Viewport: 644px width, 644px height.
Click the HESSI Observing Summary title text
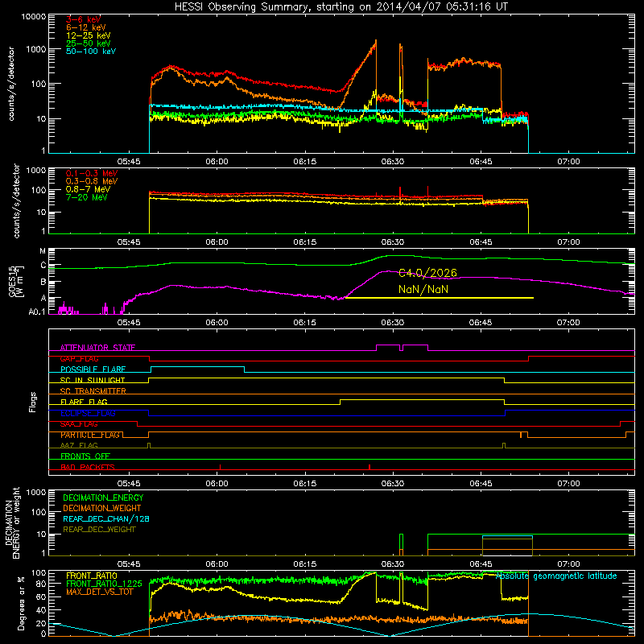tap(341, 7)
